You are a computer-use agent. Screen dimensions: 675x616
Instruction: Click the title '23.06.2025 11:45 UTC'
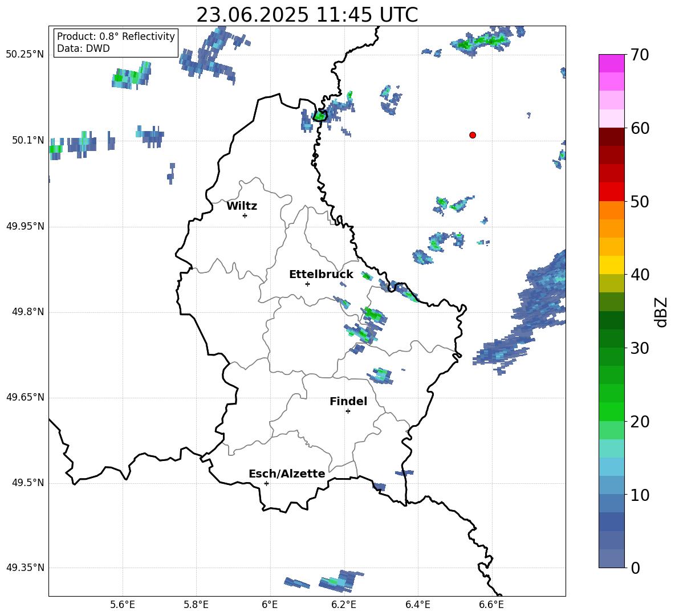(x=307, y=15)
